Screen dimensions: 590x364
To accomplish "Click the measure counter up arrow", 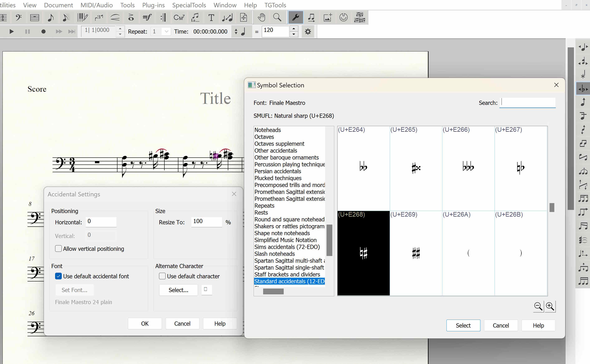I will [120, 29].
